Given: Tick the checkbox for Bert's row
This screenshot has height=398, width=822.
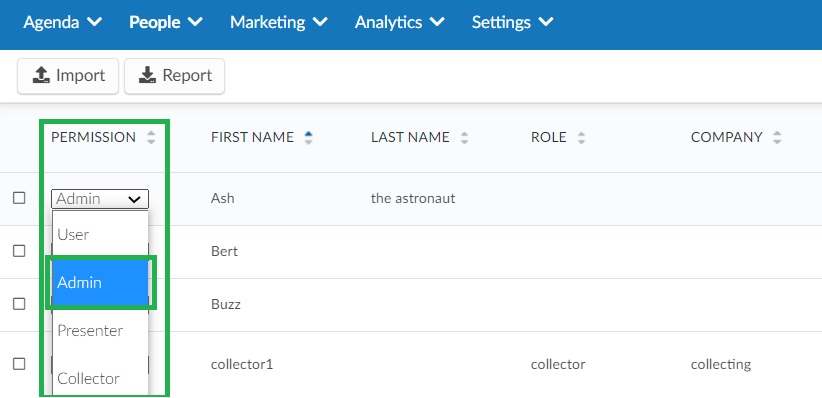Looking at the screenshot, I should (x=19, y=251).
